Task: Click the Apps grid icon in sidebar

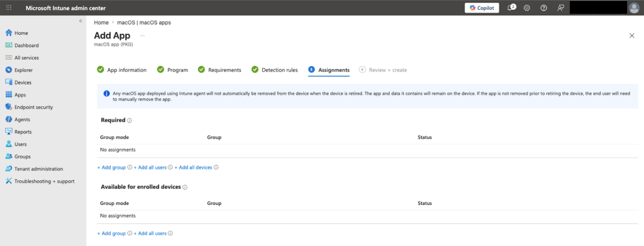Action: click(9, 94)
